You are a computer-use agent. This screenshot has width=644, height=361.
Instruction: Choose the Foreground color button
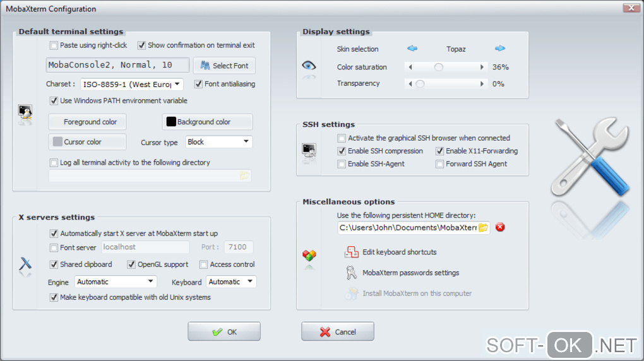pos(88,122)
